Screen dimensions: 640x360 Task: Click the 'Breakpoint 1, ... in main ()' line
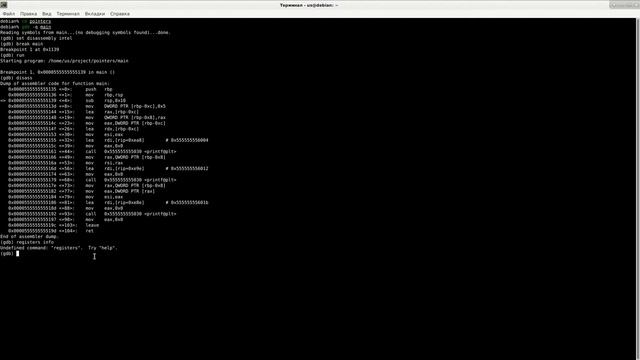[x=58, y=72]
